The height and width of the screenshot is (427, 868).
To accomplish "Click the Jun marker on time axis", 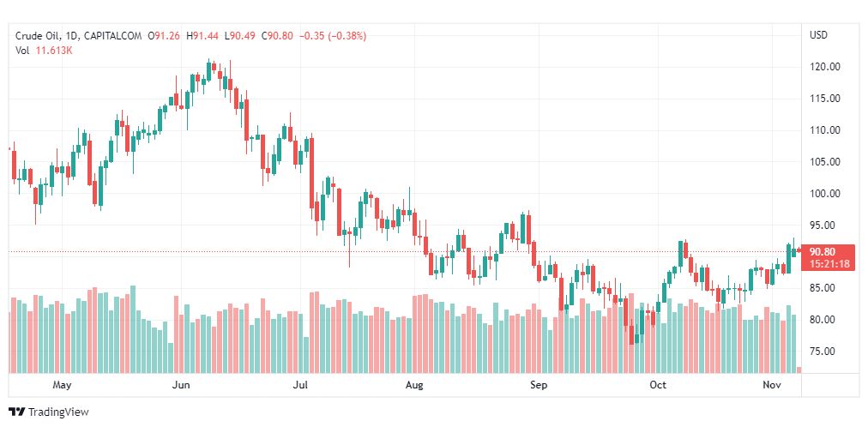I will click(180, 386).
